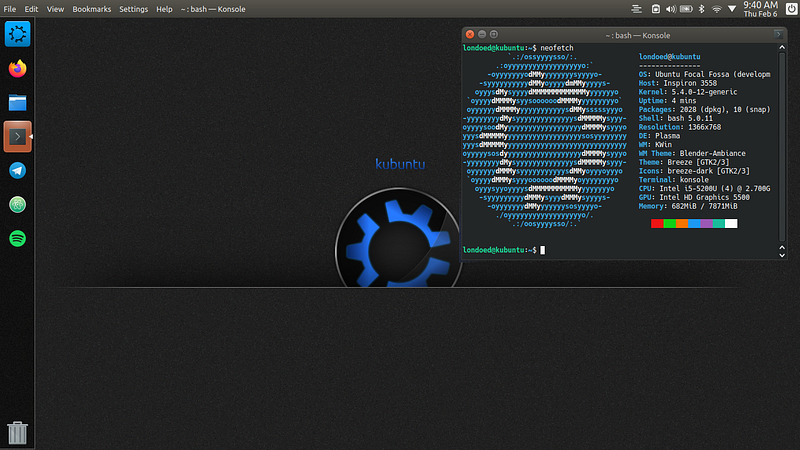Image resolution: width=800 pixels, height=450 pixels.
Task: Click Konsole scrollbar up arrow
Action: click(782, 47)
